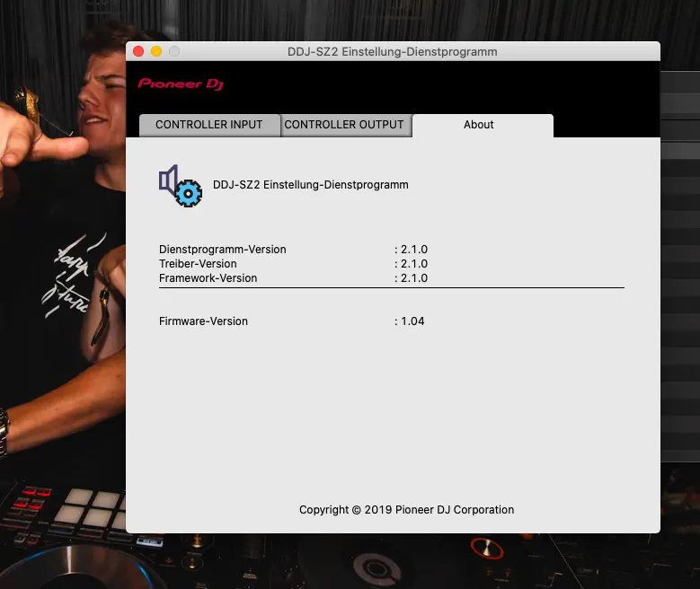
Task: Open the CONTROLLER OUTPUT tab
Action: pos(344,125)
